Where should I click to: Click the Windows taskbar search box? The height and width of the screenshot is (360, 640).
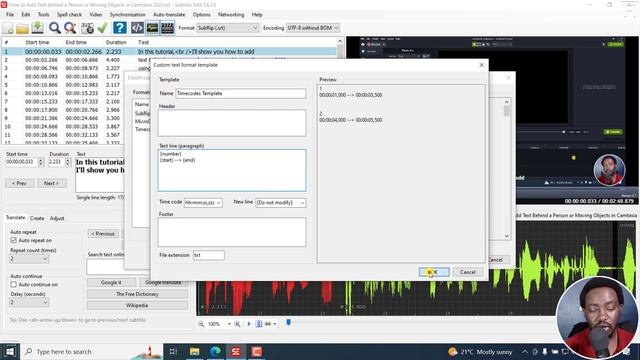point(92,351)
